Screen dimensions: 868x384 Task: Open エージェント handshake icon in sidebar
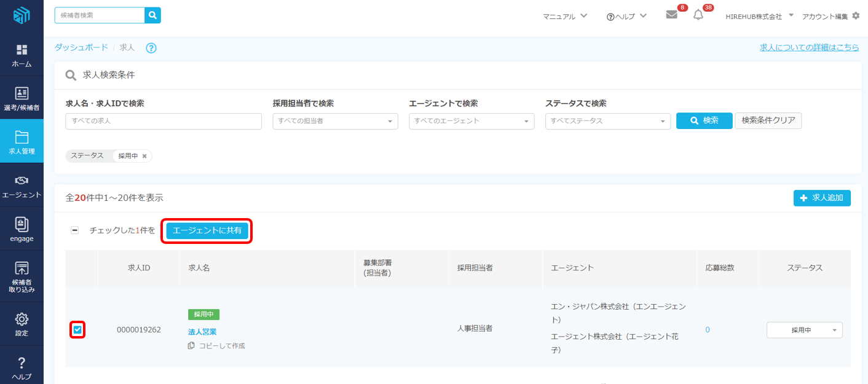tap(22, 186)
